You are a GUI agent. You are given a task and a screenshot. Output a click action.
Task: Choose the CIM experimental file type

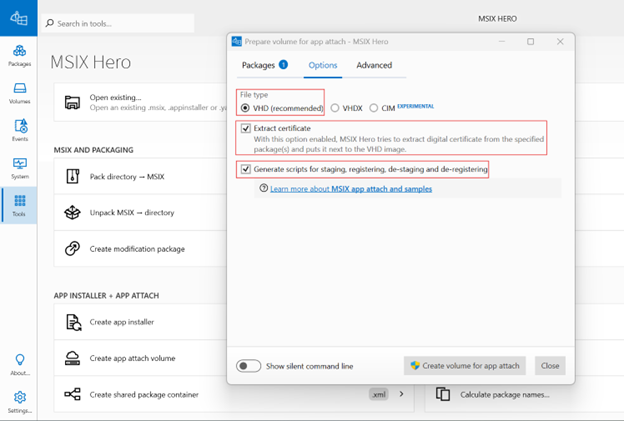374,107
